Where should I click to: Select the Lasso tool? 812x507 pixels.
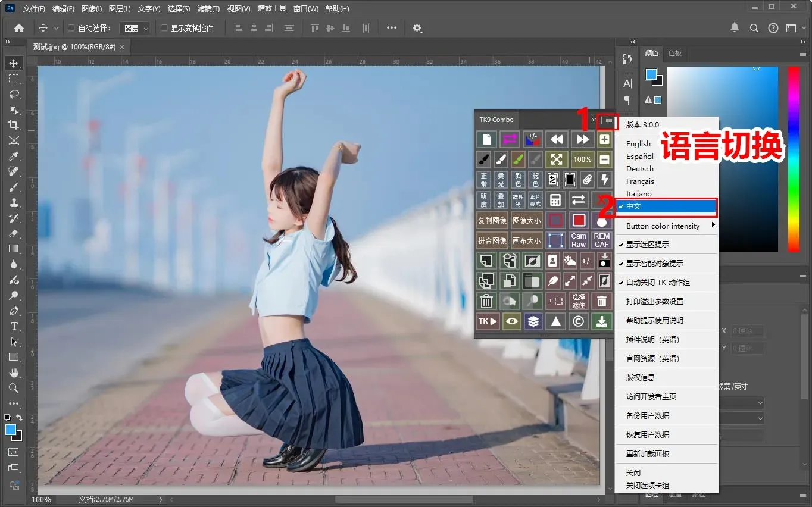click(13, 94)
